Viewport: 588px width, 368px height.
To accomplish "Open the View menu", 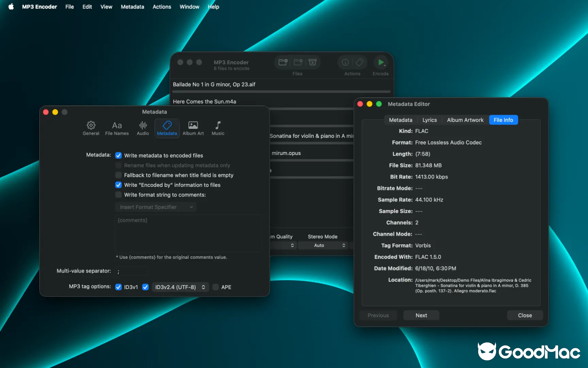I will tap(107, 7).
